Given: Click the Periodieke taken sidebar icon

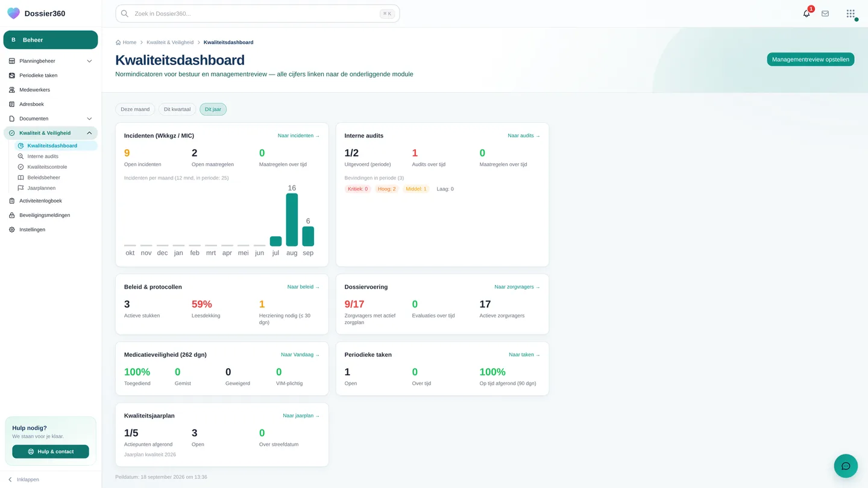Looking at the screenshot, I should click(x=12, y=75).
